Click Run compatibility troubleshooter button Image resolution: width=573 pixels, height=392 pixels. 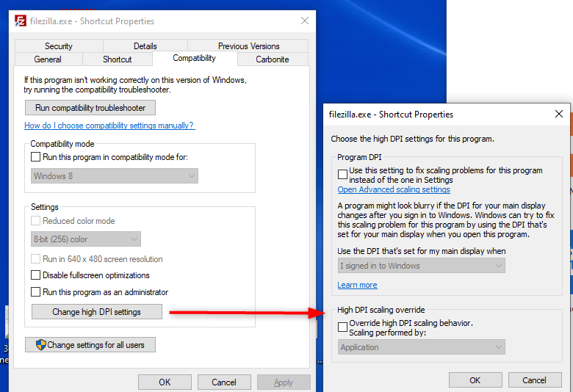(90, 108)
